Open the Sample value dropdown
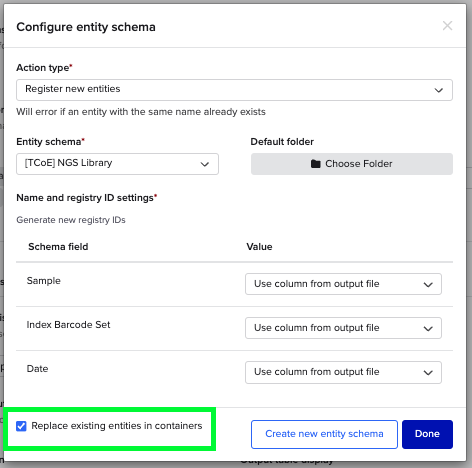Image resolution: width=472 pixels, height=468 pixels. (343, 284)
